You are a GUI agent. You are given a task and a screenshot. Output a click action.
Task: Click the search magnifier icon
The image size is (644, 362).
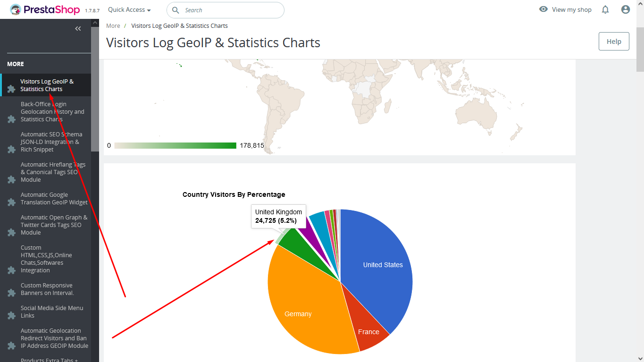point(176,10)
